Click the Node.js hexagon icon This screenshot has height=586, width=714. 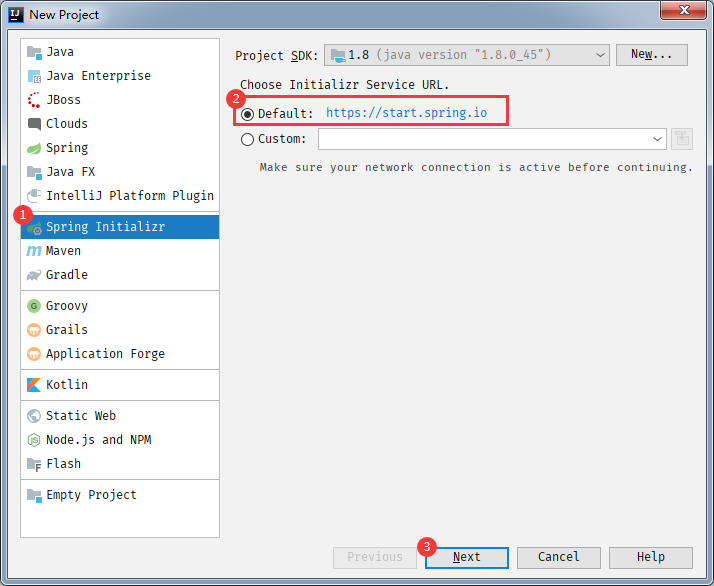34,440
